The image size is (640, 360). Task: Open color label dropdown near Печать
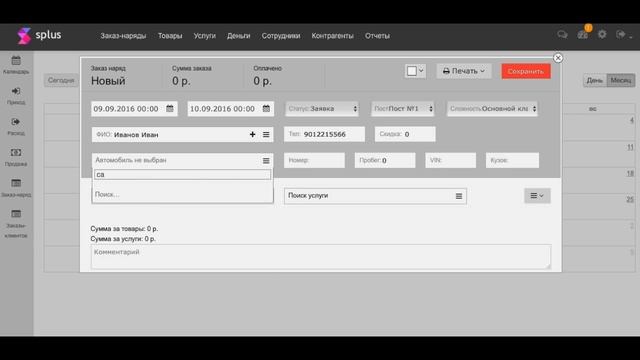click(x=416, y=71)
